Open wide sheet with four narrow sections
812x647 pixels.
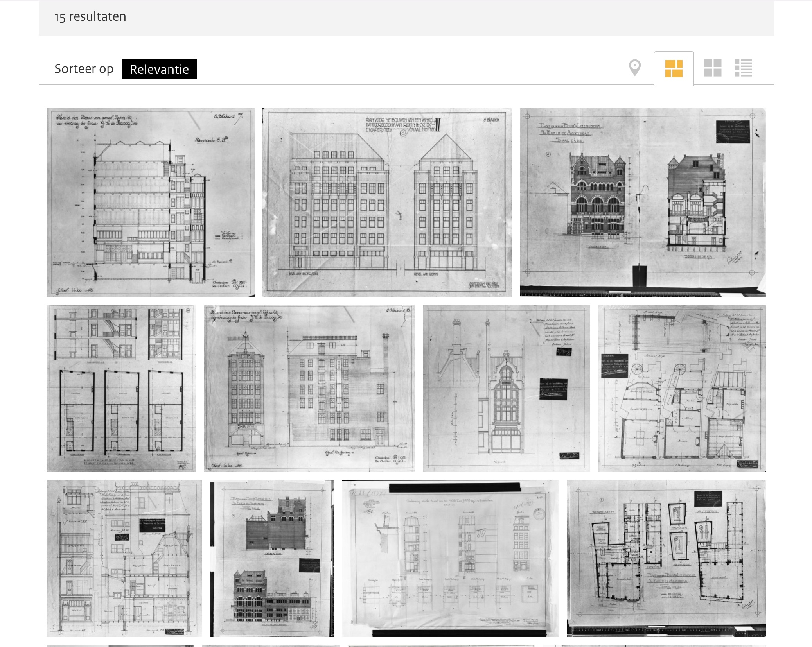[451, 558]
